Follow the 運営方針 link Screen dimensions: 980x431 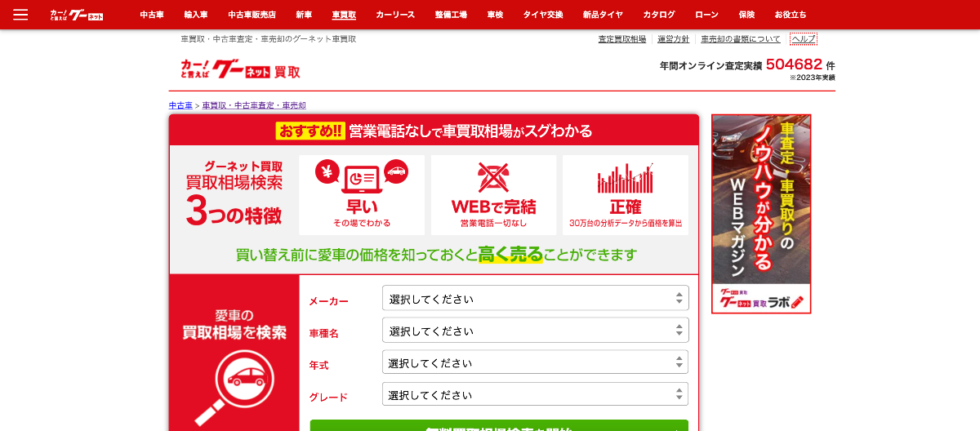coord(674,39)
